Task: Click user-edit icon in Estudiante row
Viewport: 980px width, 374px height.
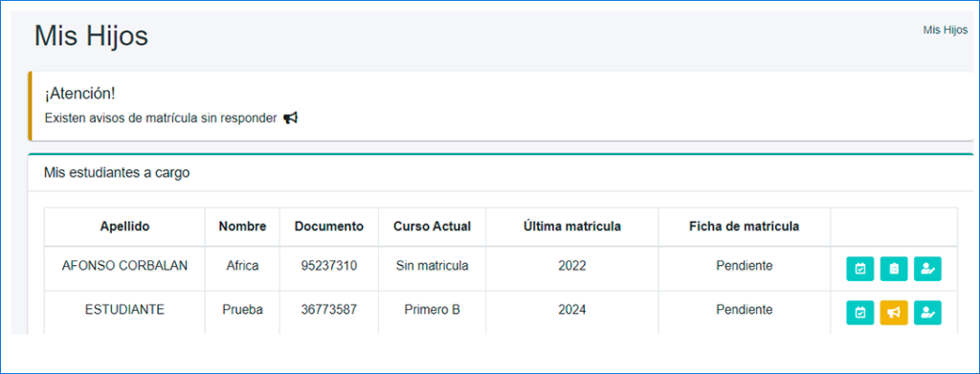Action: tap(927, 313)
